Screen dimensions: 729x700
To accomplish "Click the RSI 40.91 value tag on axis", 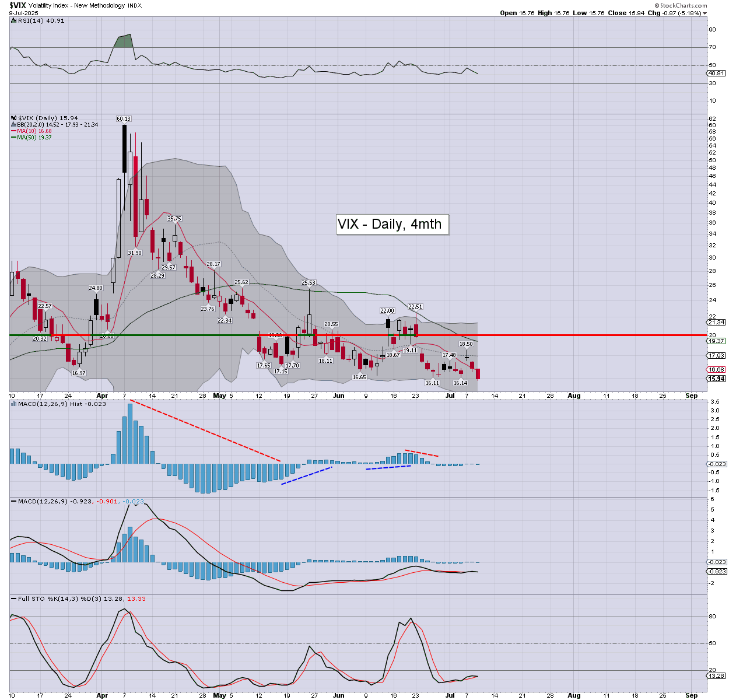I will [716, 73].
